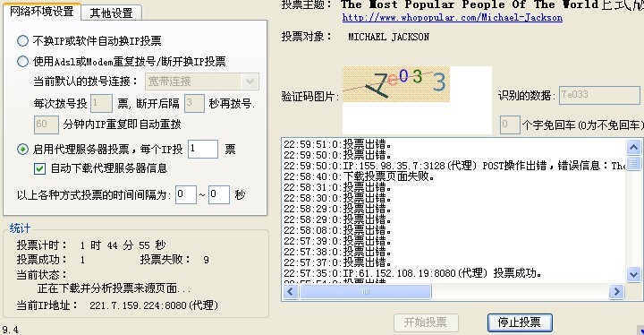Click the 识别的数据 text field
The height and width of the screenshot is (335, 644).
(599, 96)
